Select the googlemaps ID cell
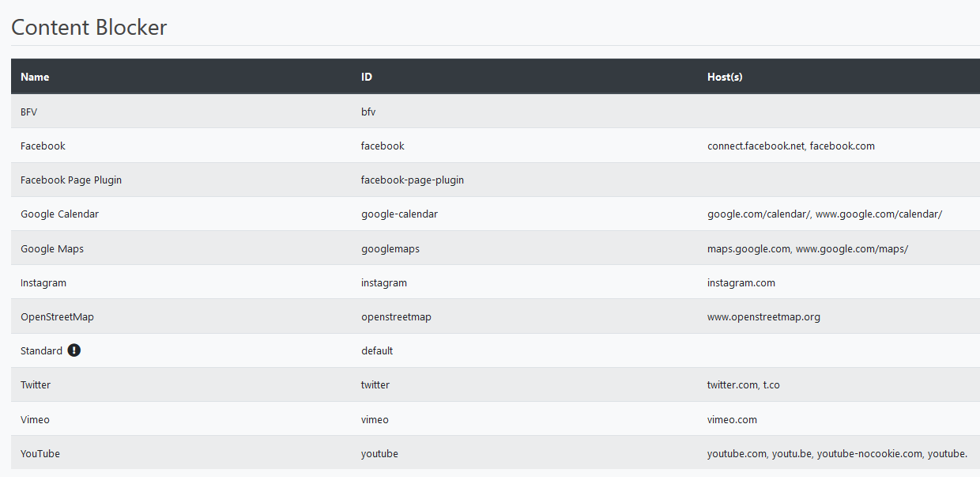The width and height of the screenshot is (980, 477). coord(390,248)
